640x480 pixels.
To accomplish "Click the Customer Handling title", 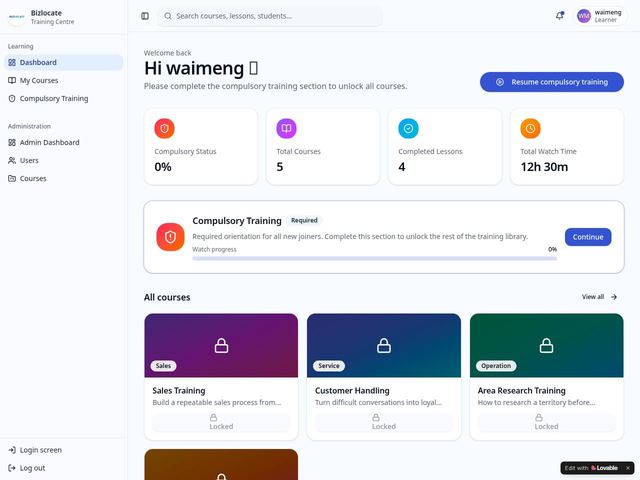I will tap(352, 391).
